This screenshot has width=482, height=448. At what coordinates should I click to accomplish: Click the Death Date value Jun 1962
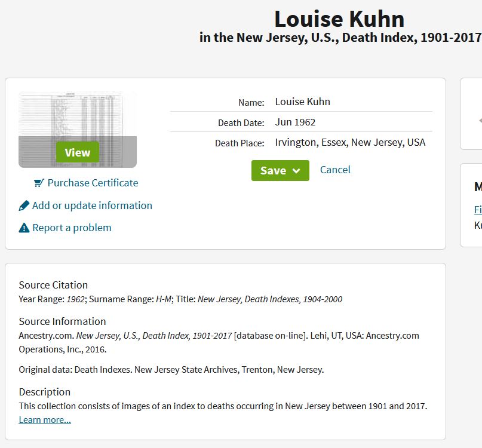(x=295, y=122)
